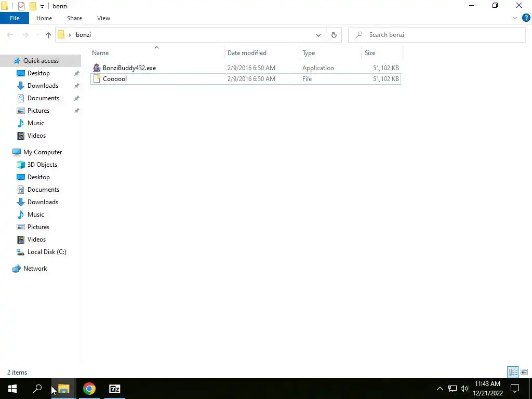The height and width of the screenshot is (399, 532).
Task: Click Coooool's 51,102 KB size cell
Action: [x=386, y=79]
